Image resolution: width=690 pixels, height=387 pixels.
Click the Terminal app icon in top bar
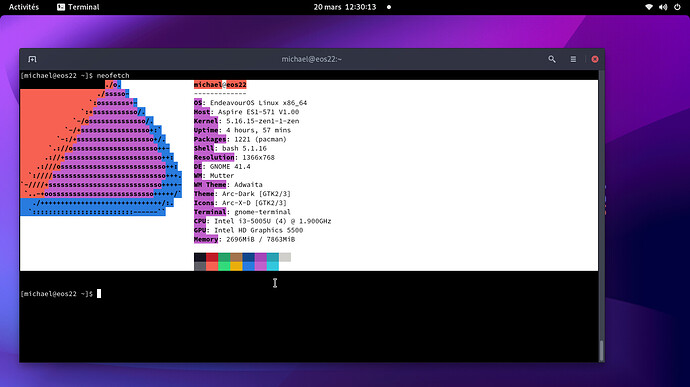(61, 7)
